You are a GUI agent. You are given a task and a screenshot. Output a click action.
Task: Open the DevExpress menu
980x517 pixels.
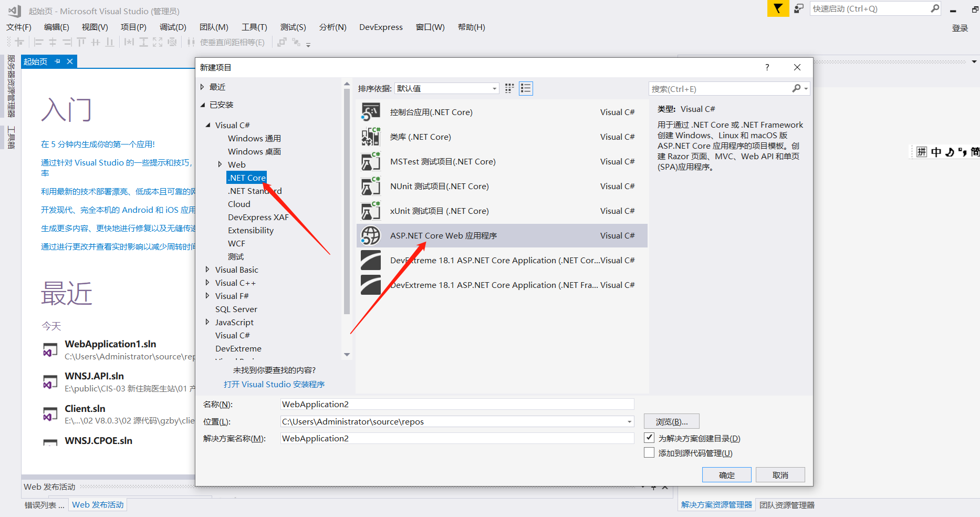381,27
